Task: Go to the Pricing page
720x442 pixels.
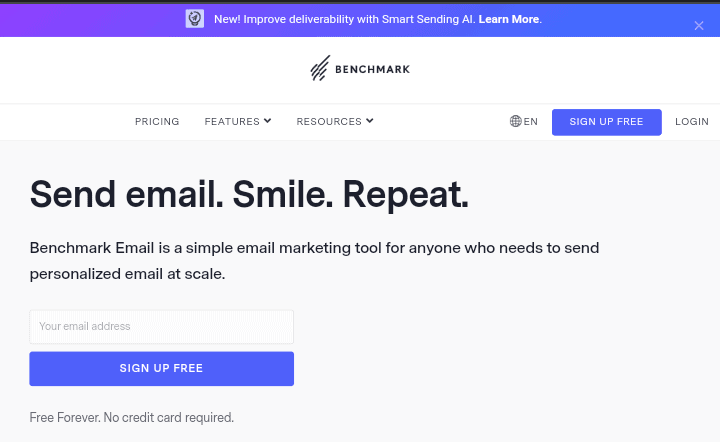Action: point(157,122)
